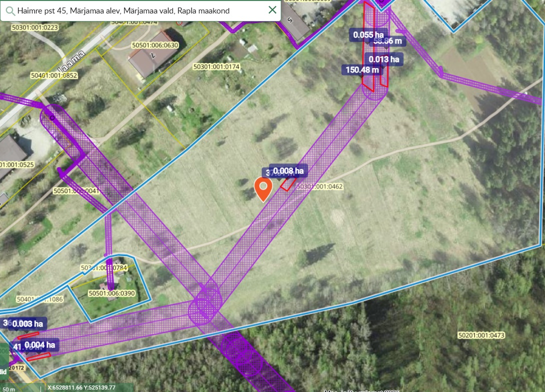
Task: Click cadastral label 50301:001:0462
Action: click(x=320, y=186)
